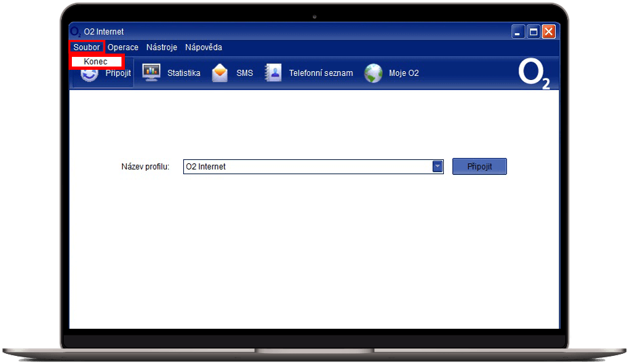Click the large O2 logo in toolbar
Screen dimensions: 629x364
[x=533, y=74]
